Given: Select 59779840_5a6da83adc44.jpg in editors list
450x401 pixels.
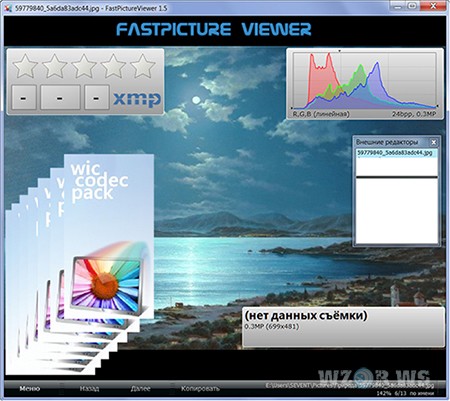Looking at the screenshot, I should (x=396, y=153).
